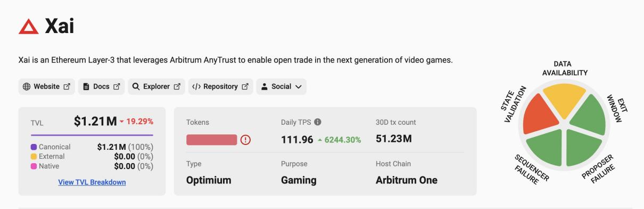Expand the Social dropdown chevron
644x209 pixels.
click(x=298, y=86)
